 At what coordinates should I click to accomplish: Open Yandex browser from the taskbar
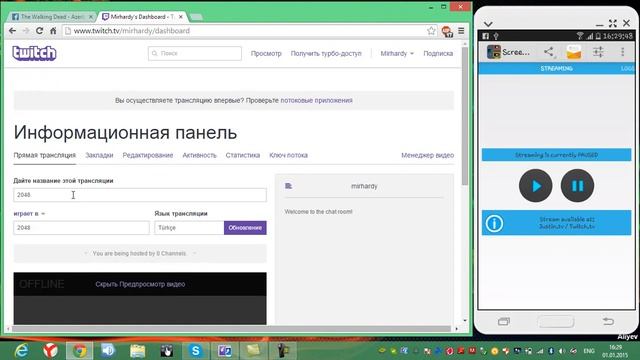point(50,351)
